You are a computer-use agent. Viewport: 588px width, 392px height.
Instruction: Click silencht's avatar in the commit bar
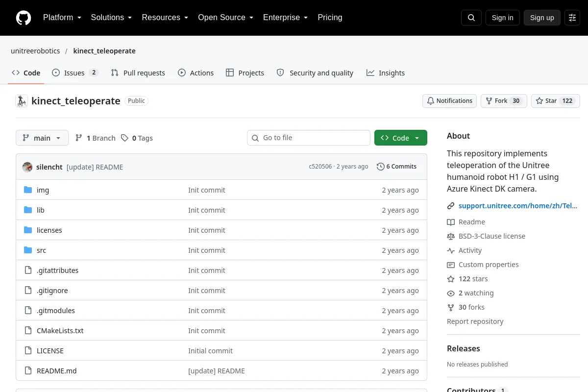click(x=27, y=167)
